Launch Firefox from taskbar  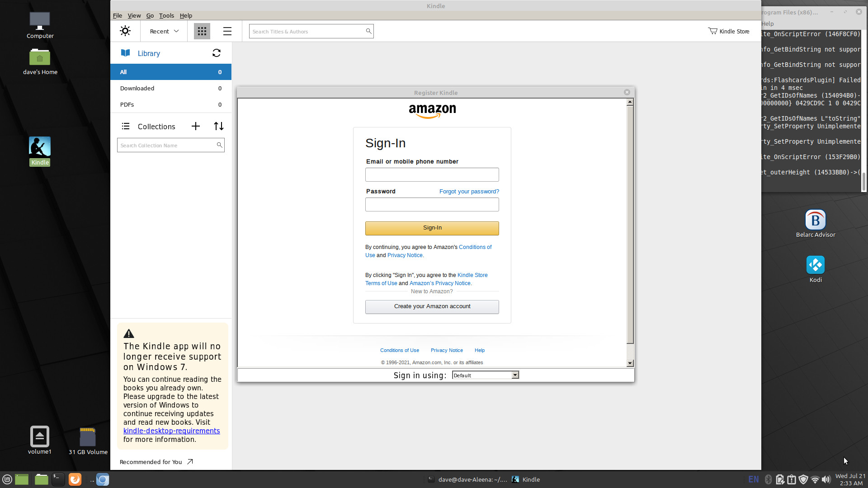tap(75, 479)
